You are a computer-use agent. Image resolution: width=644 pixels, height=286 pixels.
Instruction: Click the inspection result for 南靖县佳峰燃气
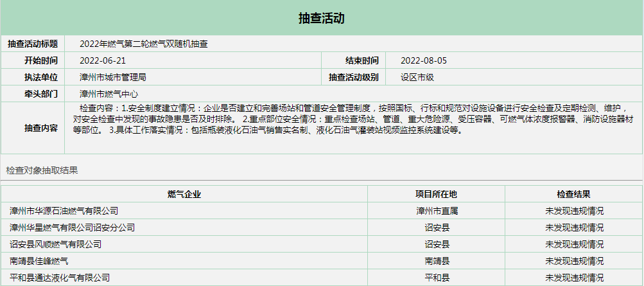tap(574, 261)
